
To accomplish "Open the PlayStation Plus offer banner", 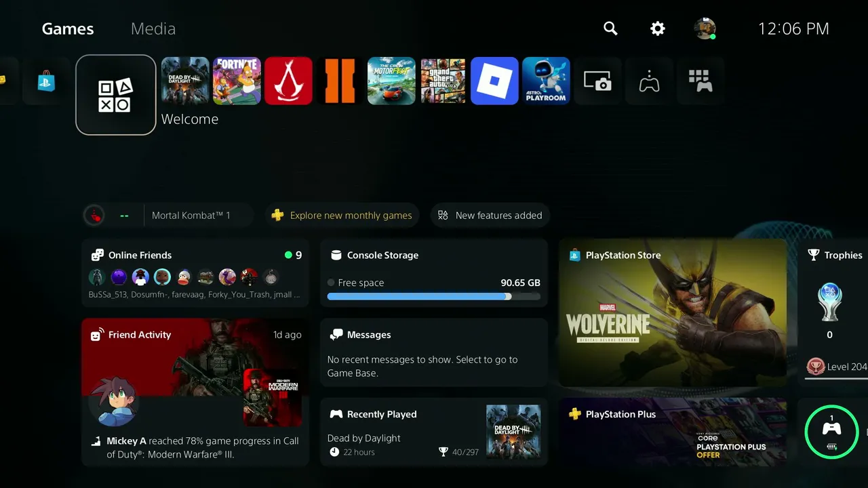I will pos(673,432).
